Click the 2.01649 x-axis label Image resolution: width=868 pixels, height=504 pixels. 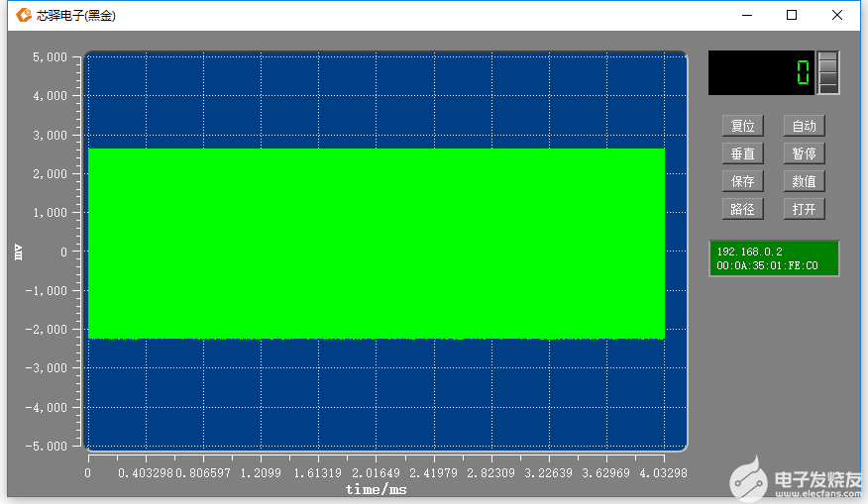pyautogui.click(x=376, y=473)
